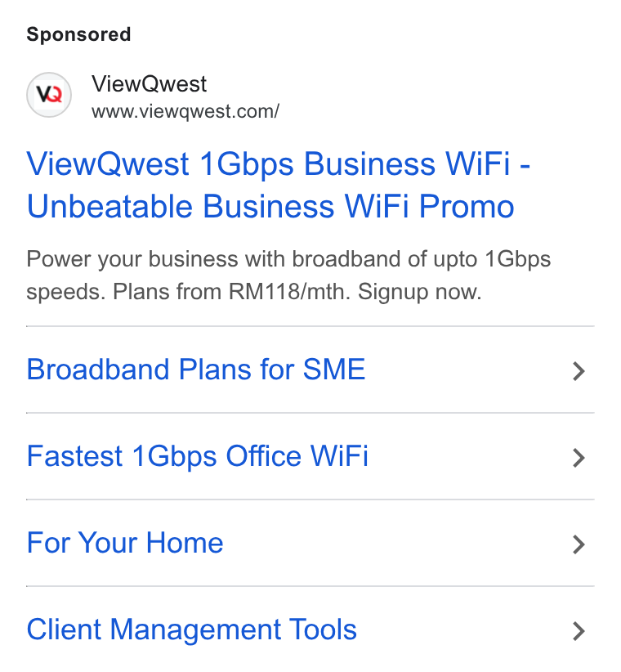
Task: Select the Client Management Tools row
Action: 310,629
